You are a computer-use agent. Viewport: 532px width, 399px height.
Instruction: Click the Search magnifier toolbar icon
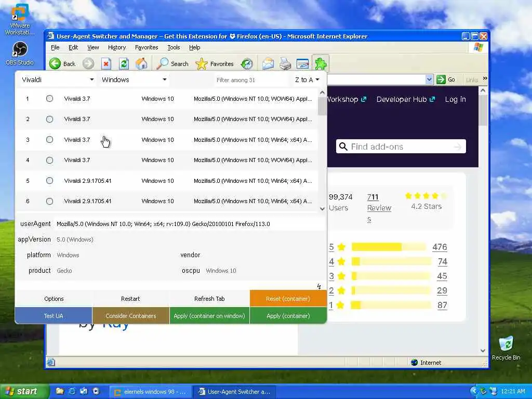coord(163,63)
